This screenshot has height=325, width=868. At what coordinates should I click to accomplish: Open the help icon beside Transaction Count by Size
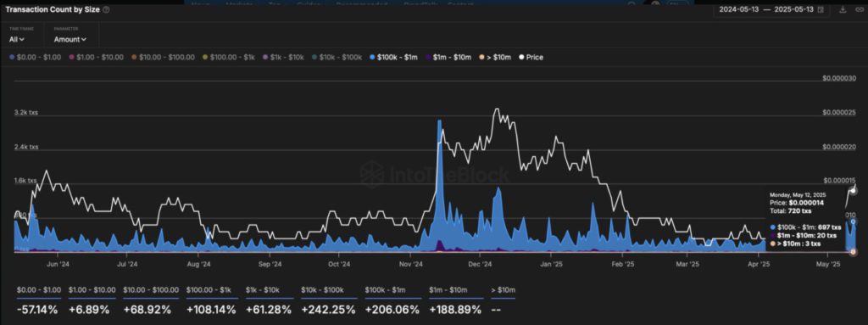point(106,10)
